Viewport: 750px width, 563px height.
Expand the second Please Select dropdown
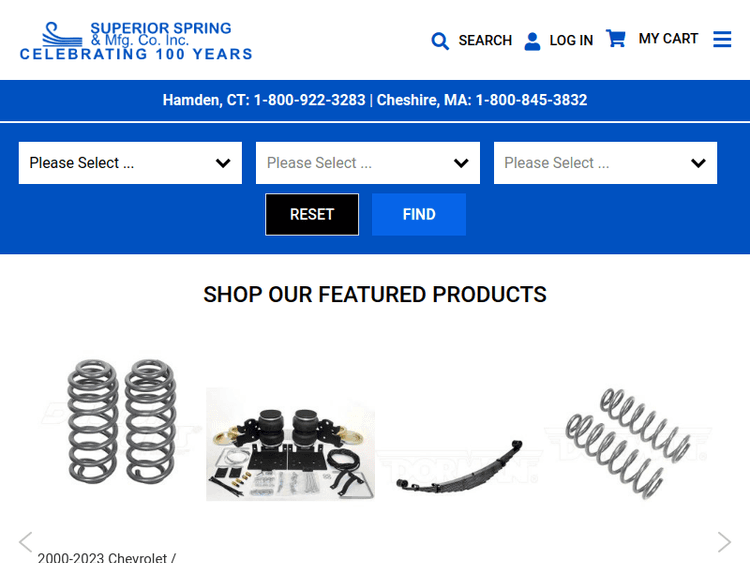tap(368, 163)
